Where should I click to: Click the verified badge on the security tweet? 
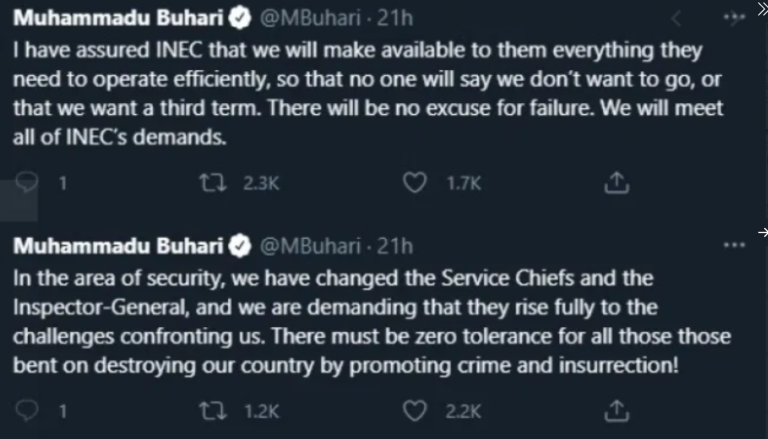240,246
